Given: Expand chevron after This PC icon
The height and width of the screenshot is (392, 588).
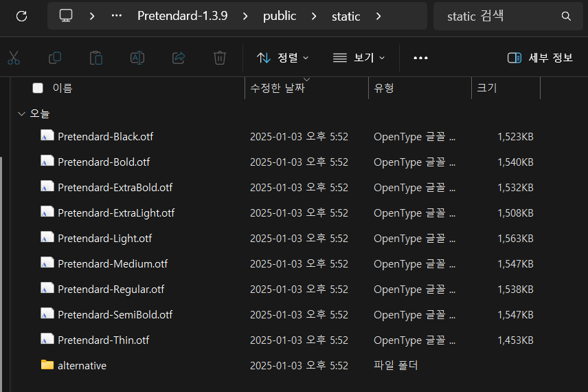Looking at the screenshot, I should pos(92,16).
